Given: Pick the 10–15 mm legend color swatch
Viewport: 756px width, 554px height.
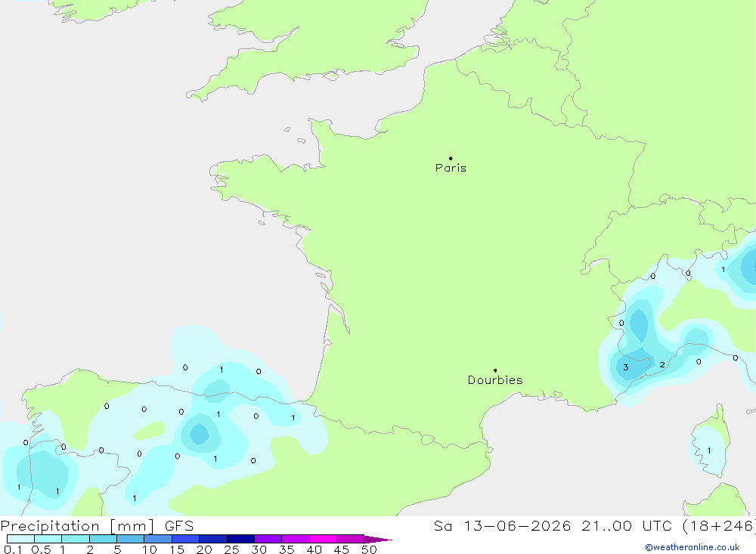Looking at the screenshot, I should (x=158, y=539).
